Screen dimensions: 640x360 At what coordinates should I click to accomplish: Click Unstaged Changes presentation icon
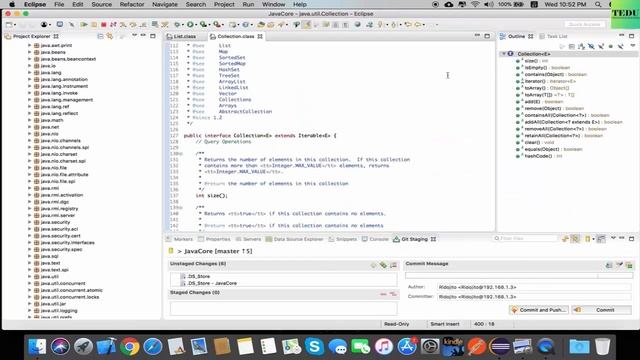click(393, 265)
